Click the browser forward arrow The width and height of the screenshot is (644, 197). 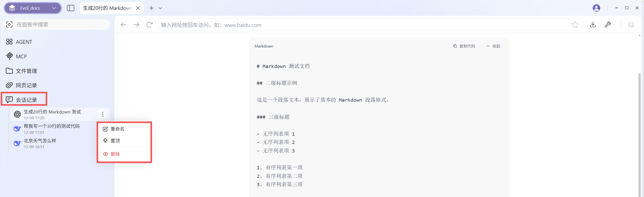click(x=136, y=25)
